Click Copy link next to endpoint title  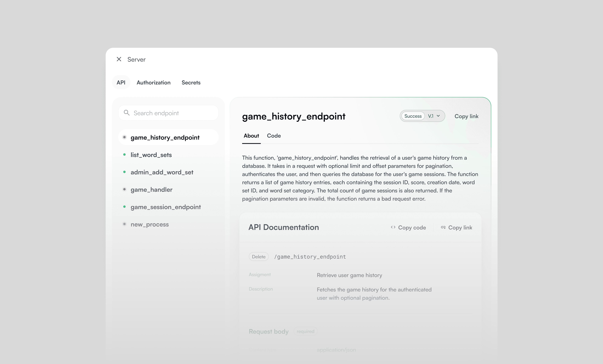tap(466, 116)
